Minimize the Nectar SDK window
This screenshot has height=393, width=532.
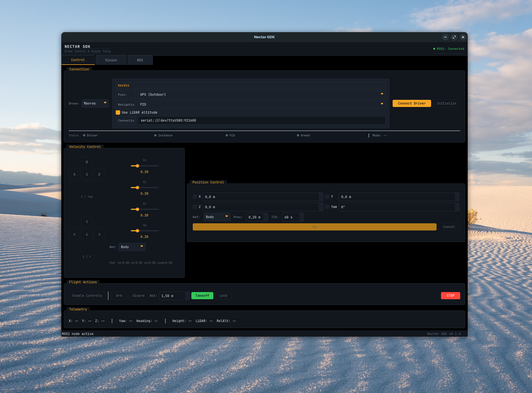[x=445, y=37]
